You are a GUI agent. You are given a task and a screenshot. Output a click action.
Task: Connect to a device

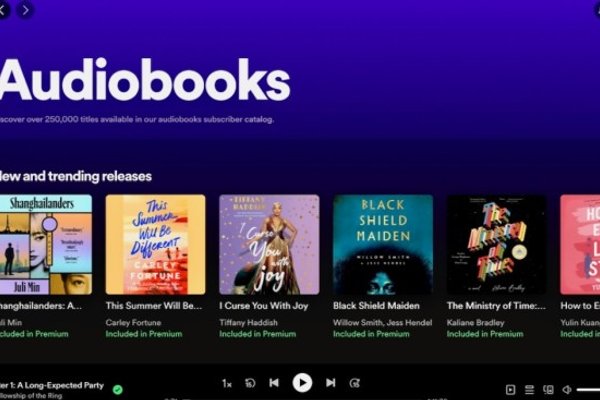click(x=548, y=390)
